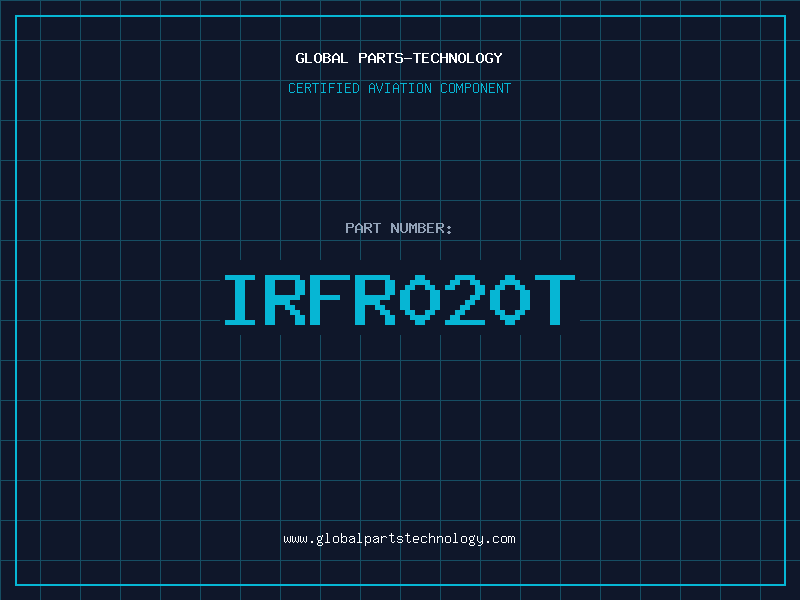Click the GLOBAL PARTS-TECHNOLOGY company heading
This screenshot has height=600, width=800.
[399, 58]
